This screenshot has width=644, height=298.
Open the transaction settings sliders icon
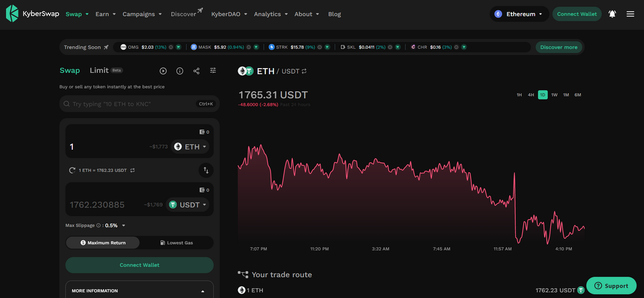coord(213,71)
